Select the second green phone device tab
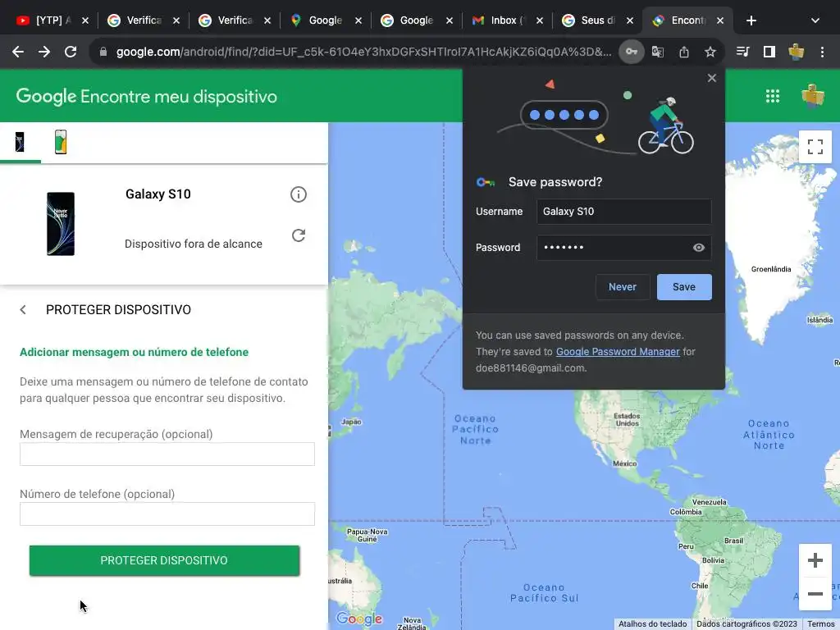 tap(61, 141)
